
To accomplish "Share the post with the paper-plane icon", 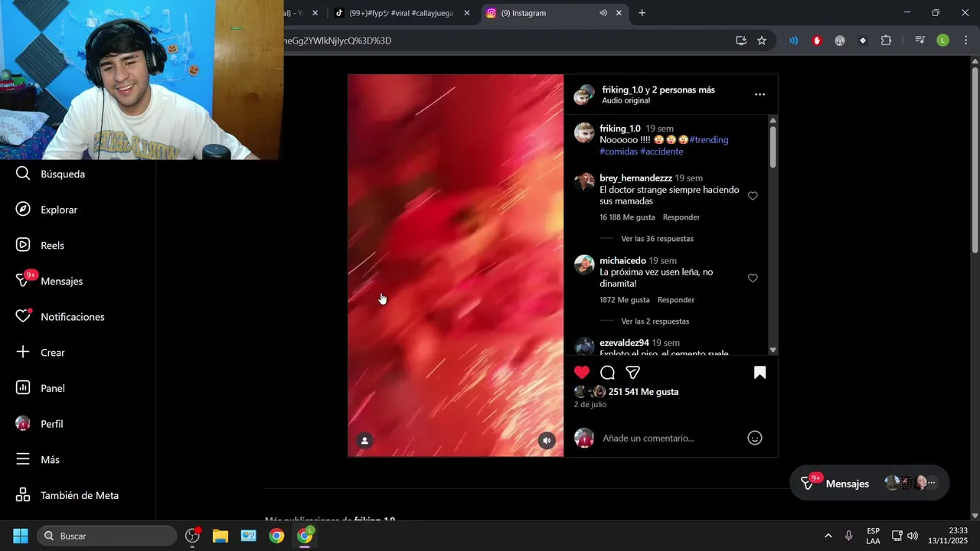I will click(x=632, y=373).
